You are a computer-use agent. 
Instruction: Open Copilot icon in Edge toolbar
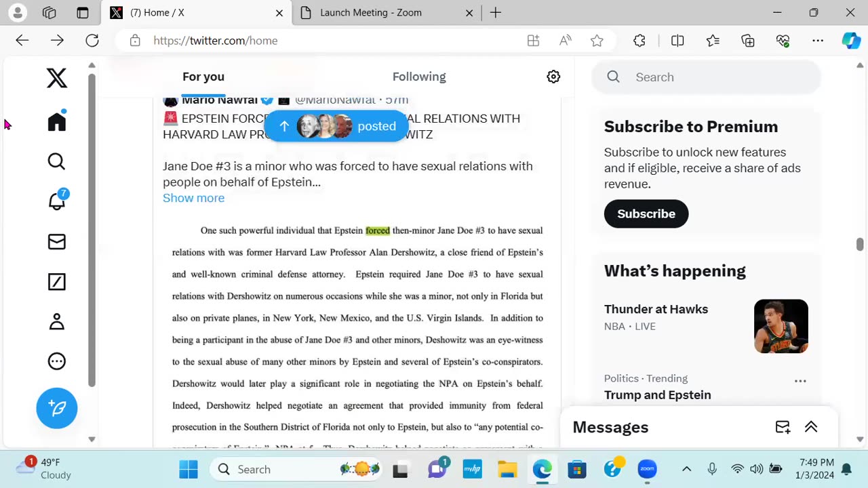point(851,41)
